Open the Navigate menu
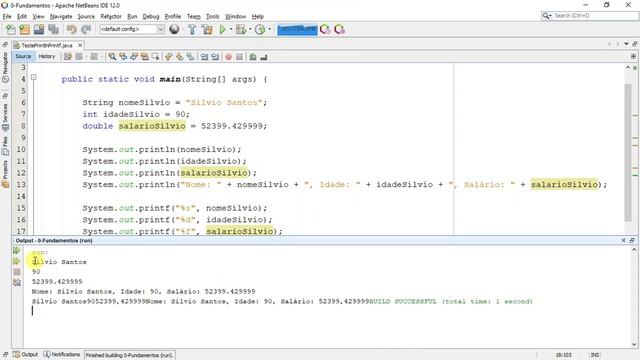640x360 pixels. click(x=61, y=16)
